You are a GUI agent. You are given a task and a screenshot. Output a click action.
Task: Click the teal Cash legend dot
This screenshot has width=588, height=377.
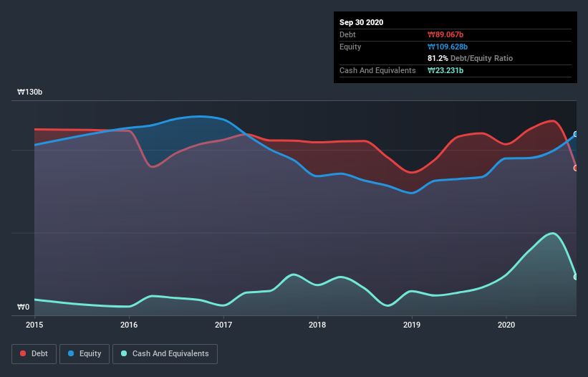point(124,353)
